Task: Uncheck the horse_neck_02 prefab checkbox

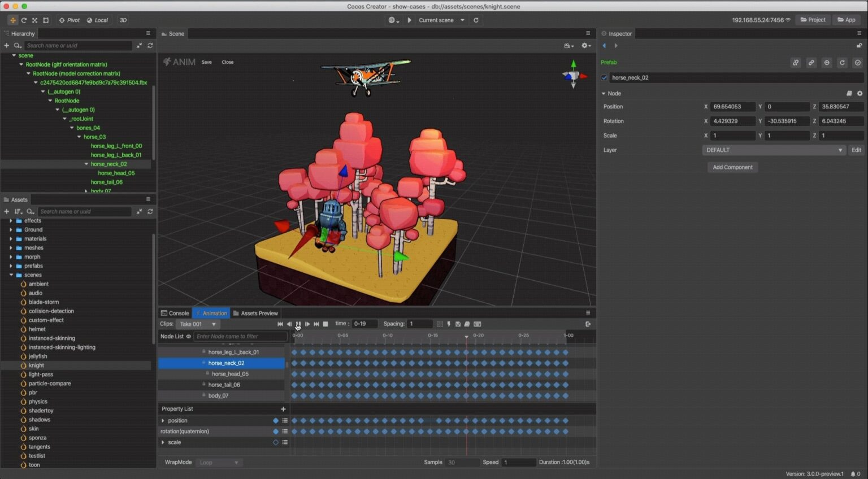Action: pyautogui.click(x=604, y=77)
